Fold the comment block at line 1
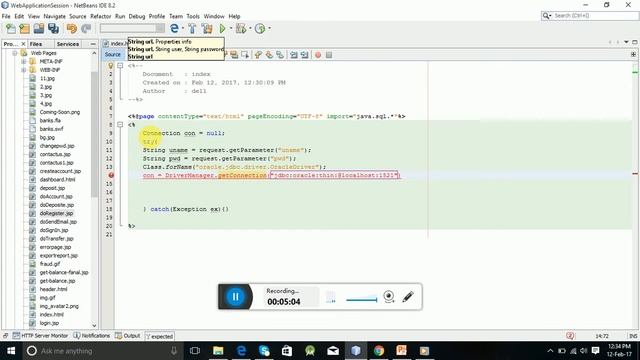The height and width of the screenshot is (360, 640). point(120,65)
